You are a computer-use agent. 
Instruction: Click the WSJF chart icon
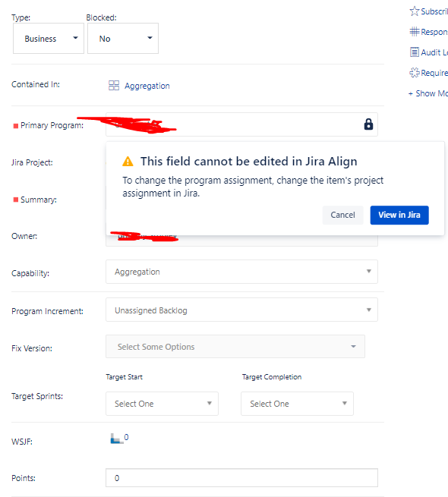pyautogui.click(x=116, y=439)
